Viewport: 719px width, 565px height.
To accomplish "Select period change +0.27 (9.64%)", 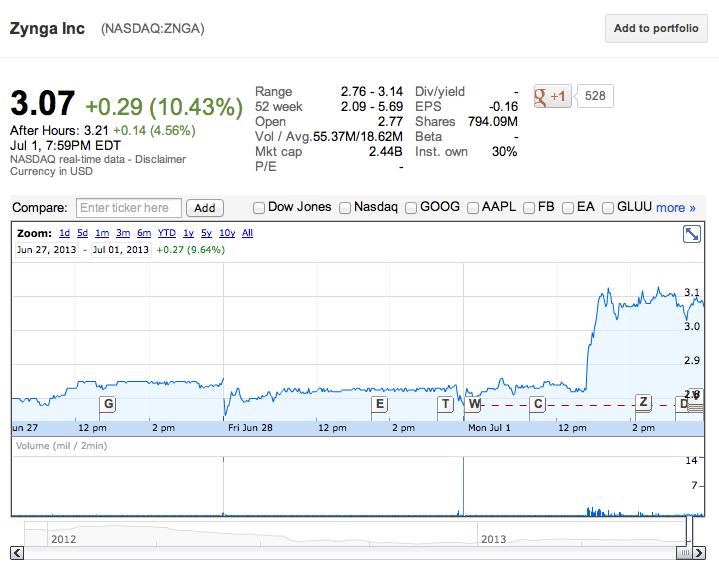I will [191, 250].
